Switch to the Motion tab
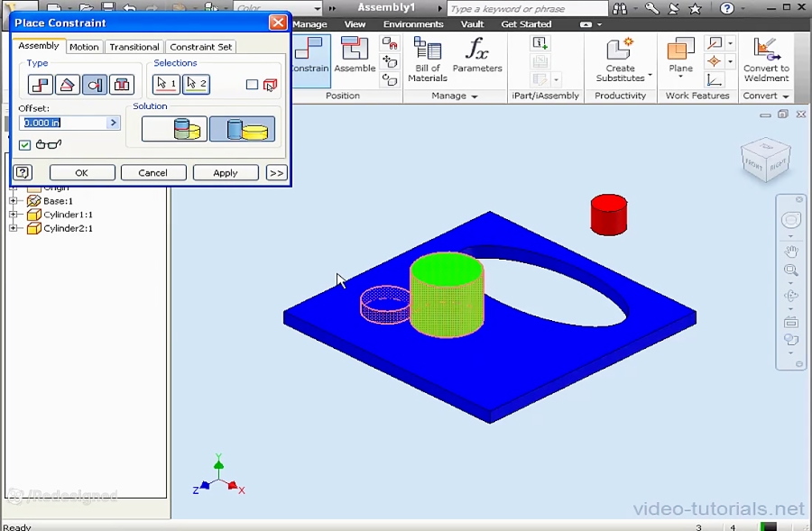Viewport: 812px width, 531px height. (x=84, y=47)
